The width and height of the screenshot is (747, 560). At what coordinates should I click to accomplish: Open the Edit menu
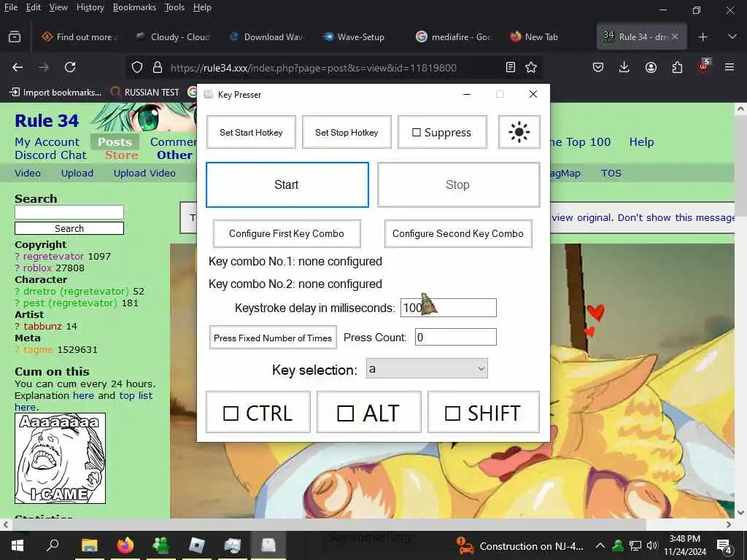(33, 7)
